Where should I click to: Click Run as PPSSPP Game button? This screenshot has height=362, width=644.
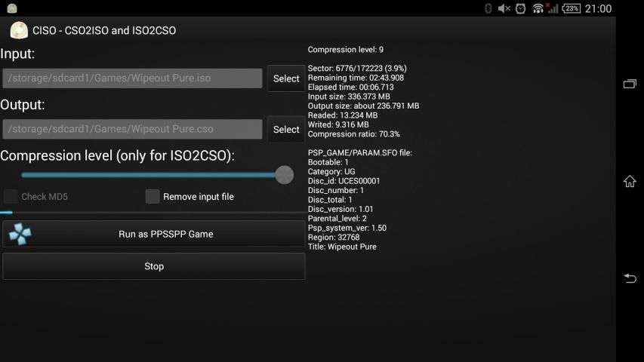153,234
